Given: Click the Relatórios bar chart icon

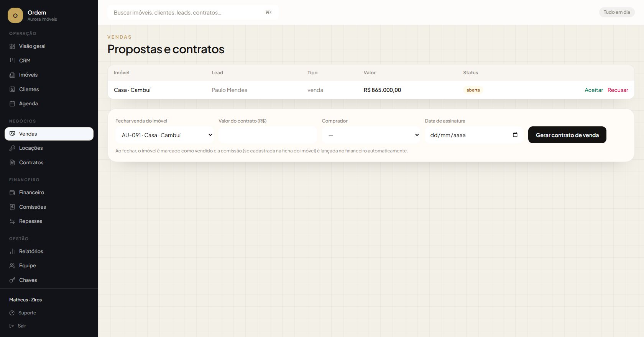Looking at the screenshot, I should coord(12,251).
